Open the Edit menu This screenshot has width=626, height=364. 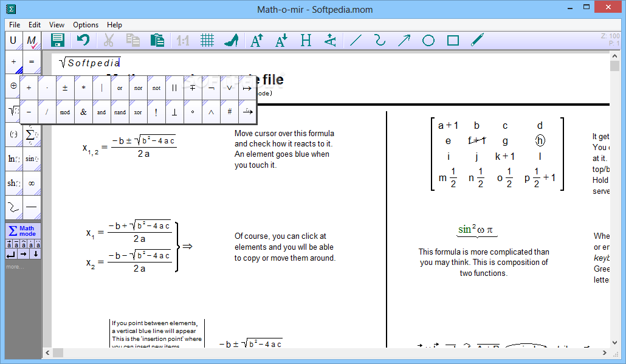pos(34,25)
